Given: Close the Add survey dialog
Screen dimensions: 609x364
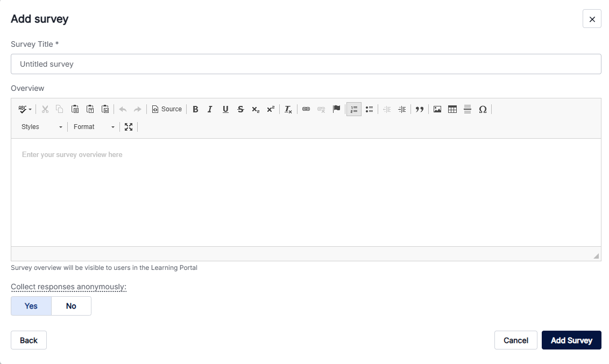Looking at the screenshot, I should pyautogui.click(x=592, y=19).
